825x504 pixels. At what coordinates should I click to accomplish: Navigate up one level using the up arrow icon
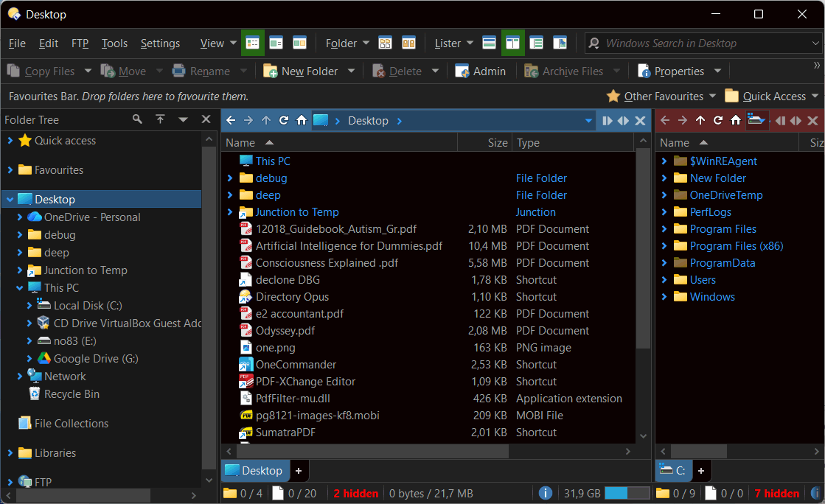[x=265, y=119]
